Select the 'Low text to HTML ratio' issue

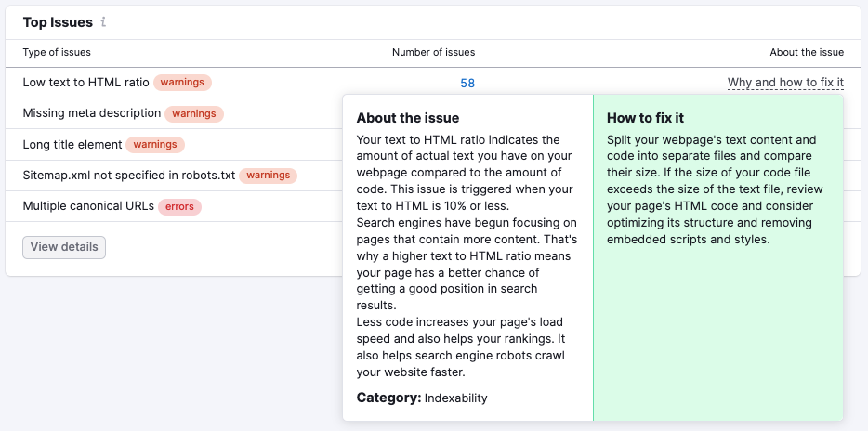[85, 83]
